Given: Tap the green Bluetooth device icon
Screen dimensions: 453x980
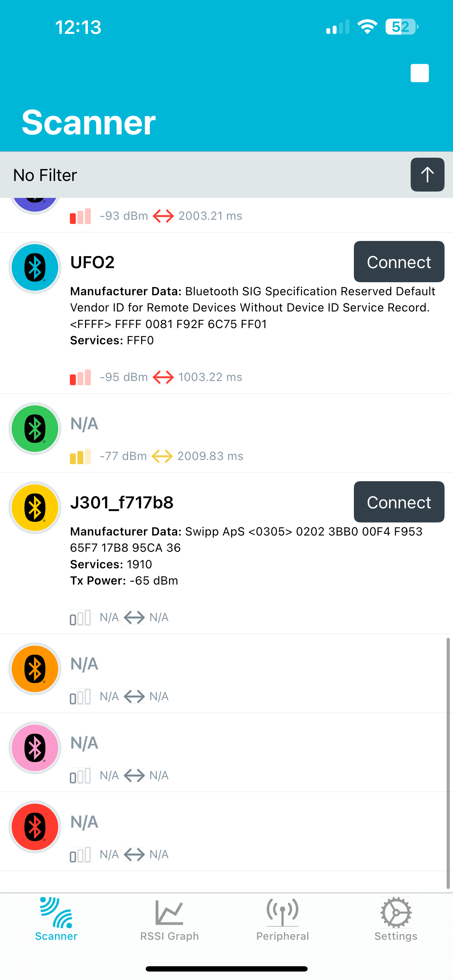Looking at the screenshot, I should [35, 429].
